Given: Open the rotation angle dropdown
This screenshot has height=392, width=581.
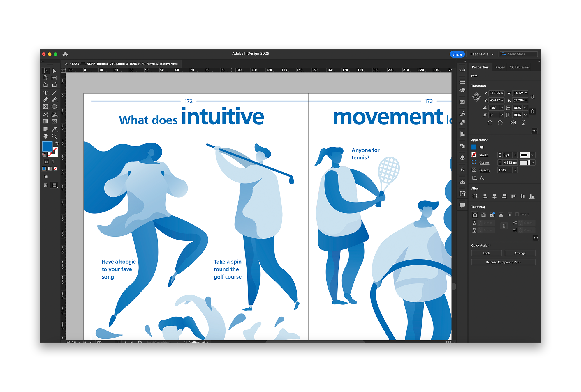Looking at the screenshot, I should [x=501, y=108].
